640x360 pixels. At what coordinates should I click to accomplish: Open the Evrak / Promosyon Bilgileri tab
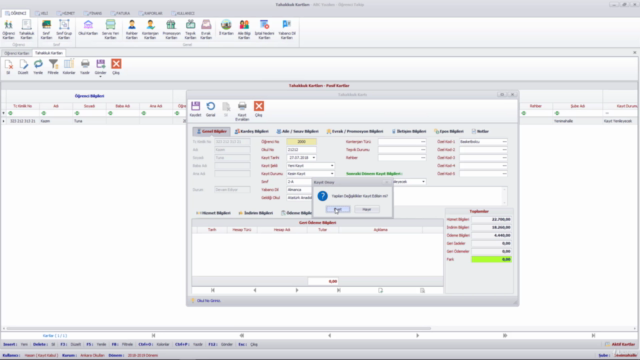pos(354,131)
